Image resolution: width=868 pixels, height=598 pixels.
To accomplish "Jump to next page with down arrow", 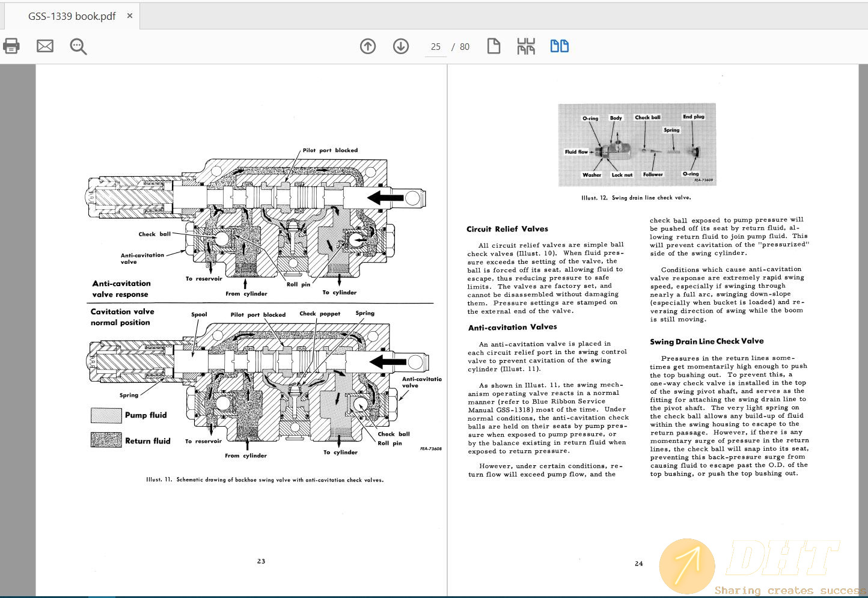I will click(401, 46).
